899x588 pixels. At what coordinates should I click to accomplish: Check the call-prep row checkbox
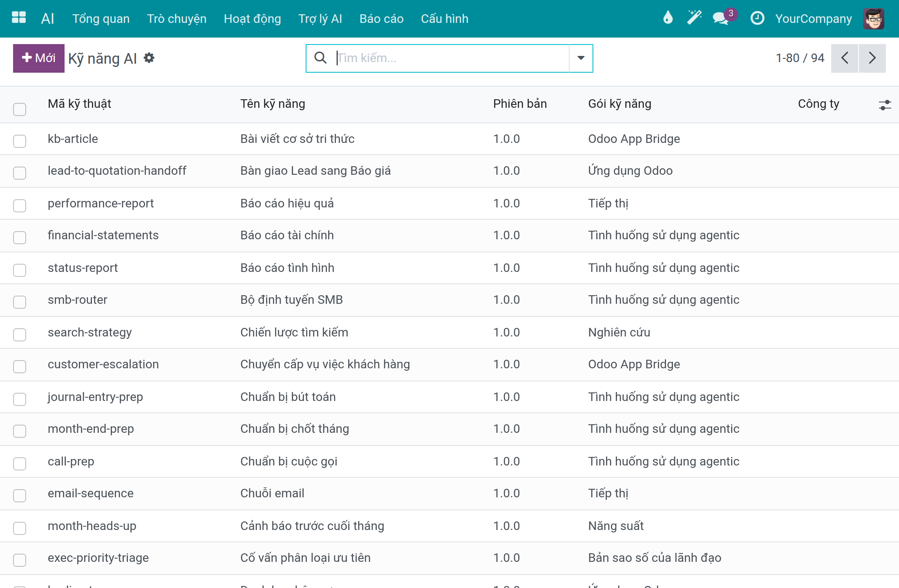(x=20, y=463)
